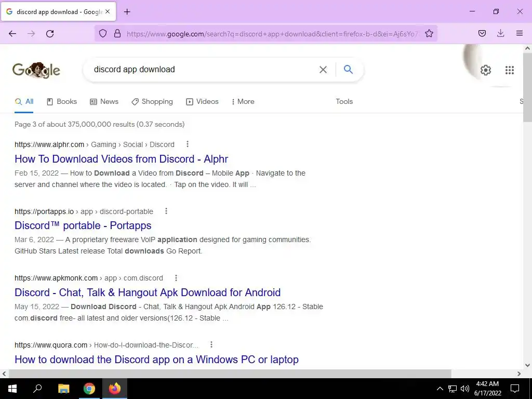Open File Explorer from the taskbar
The height and width of the screenshot is (399, 532).
[63, 389]
